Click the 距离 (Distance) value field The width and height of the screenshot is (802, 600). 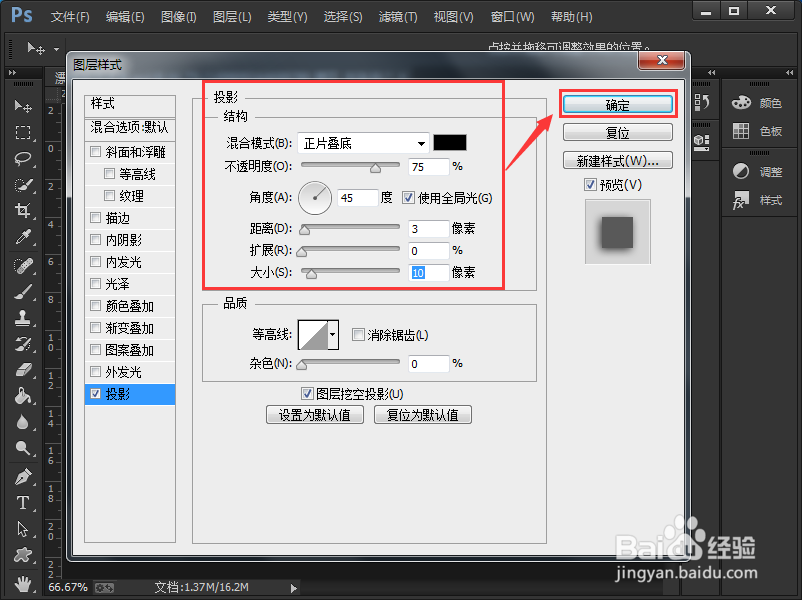click(428, 229)
